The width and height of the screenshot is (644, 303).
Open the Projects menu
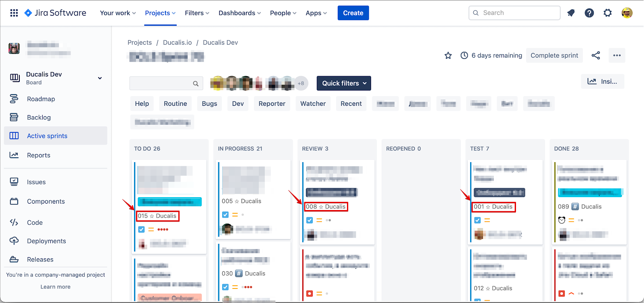[160, 13]
